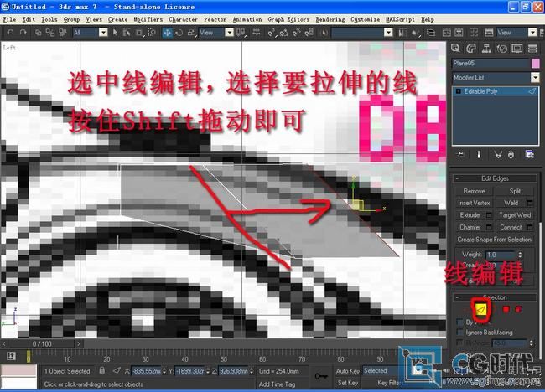Switch to the Display command panel tab
545x392 pixels.
[x=516, y=49]
